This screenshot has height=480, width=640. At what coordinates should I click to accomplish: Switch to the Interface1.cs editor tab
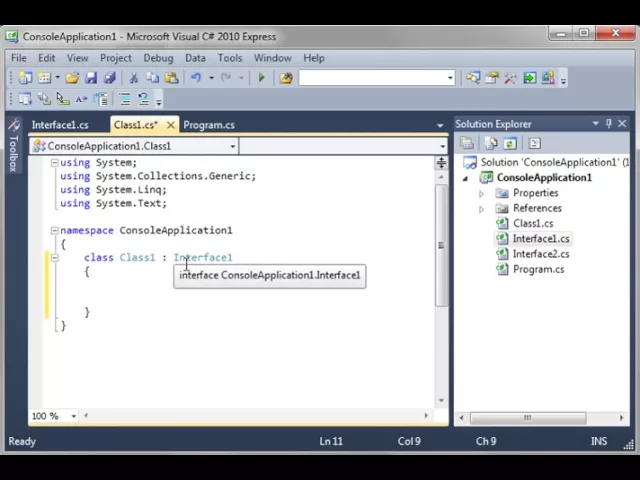pos(60,125)
